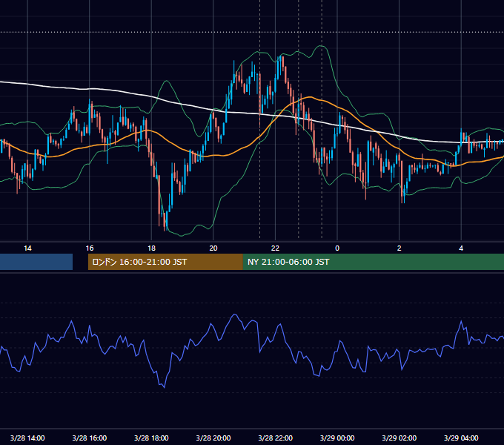Viewport: 504px width, 445px height.
Task: Click the ロンドン 16:00-21:00 JST session bar
Action: point(165,262)
